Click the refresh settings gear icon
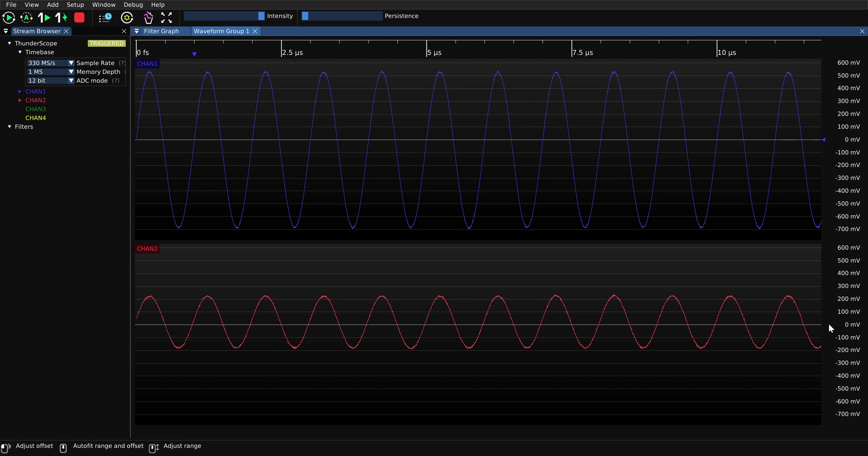The image size is (868, 456). tap(127, 18)
